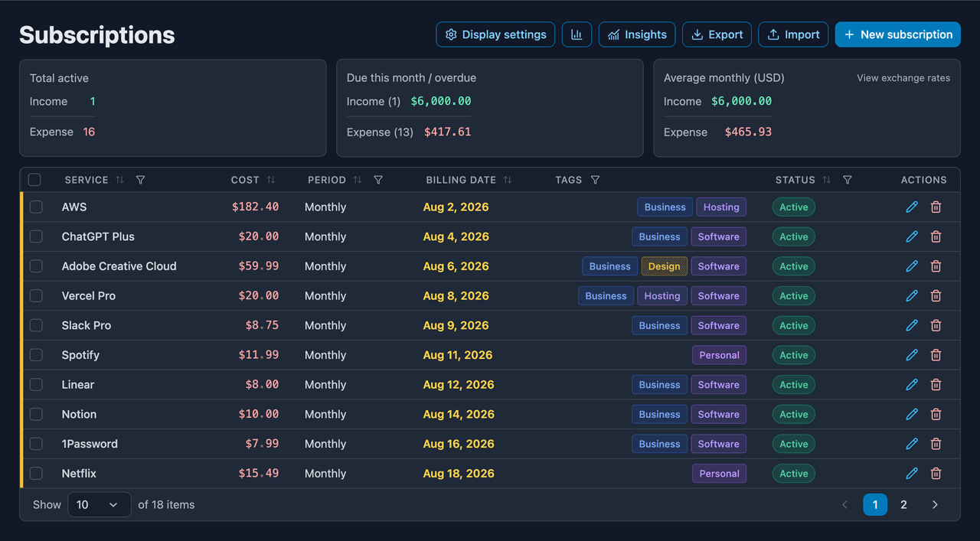Image resolution: width=980 pixels, height=541 pixels.
Task: Edit the Linear subscription
Action: tap(912, 384)
